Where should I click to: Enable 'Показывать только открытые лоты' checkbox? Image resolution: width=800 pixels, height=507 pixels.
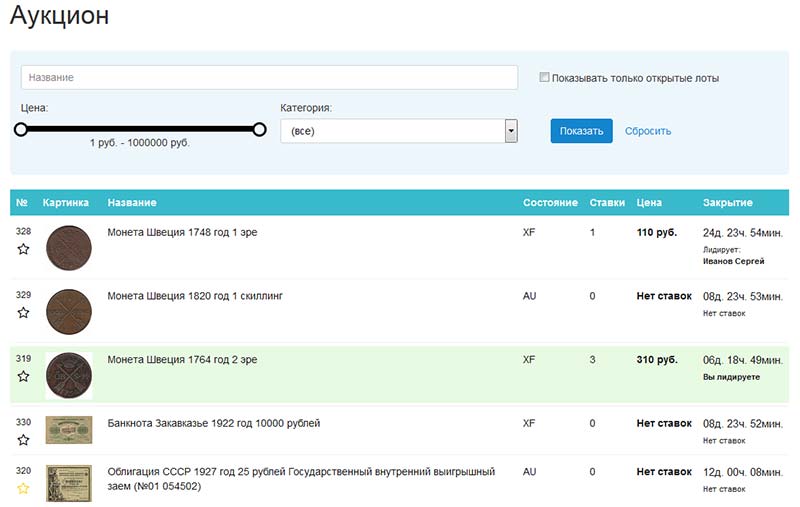tap(544, 78)
